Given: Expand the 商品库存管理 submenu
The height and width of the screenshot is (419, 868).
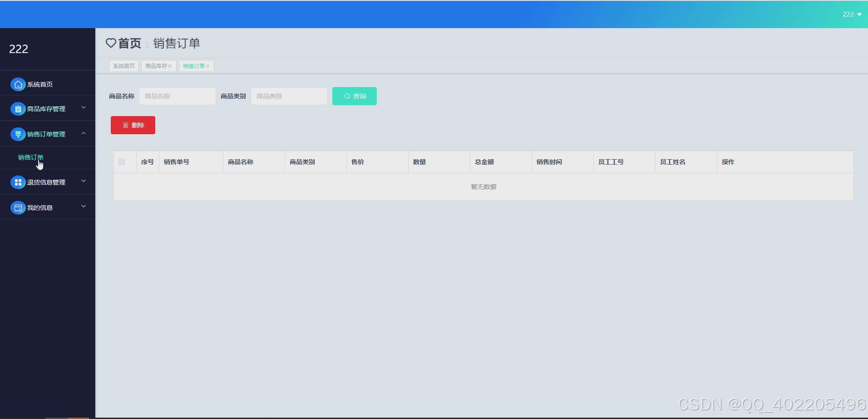Looking at the screenshot, I should 84,108.
